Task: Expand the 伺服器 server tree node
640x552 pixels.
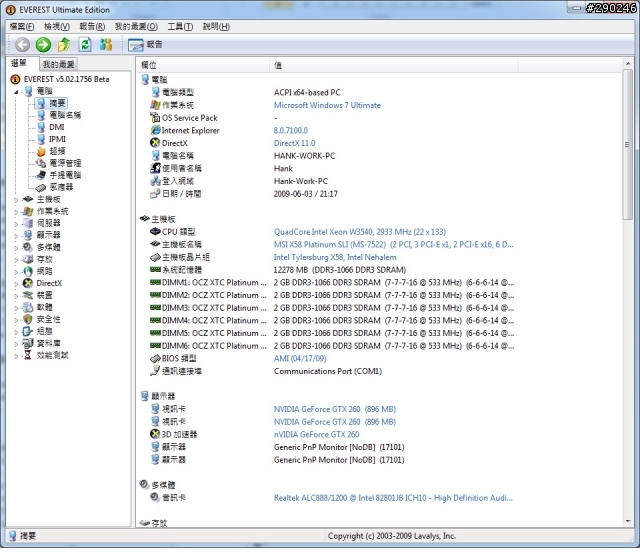Action: click(x=16, y=224)
